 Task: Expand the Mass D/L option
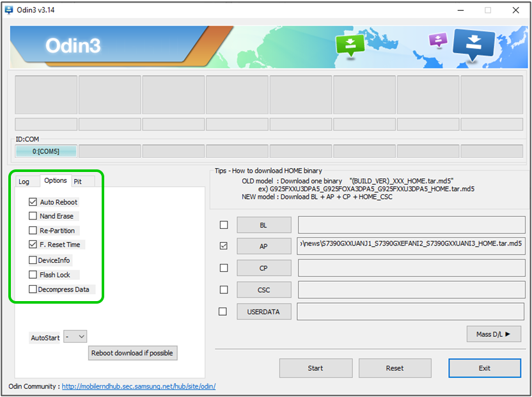tap(494, 334)
